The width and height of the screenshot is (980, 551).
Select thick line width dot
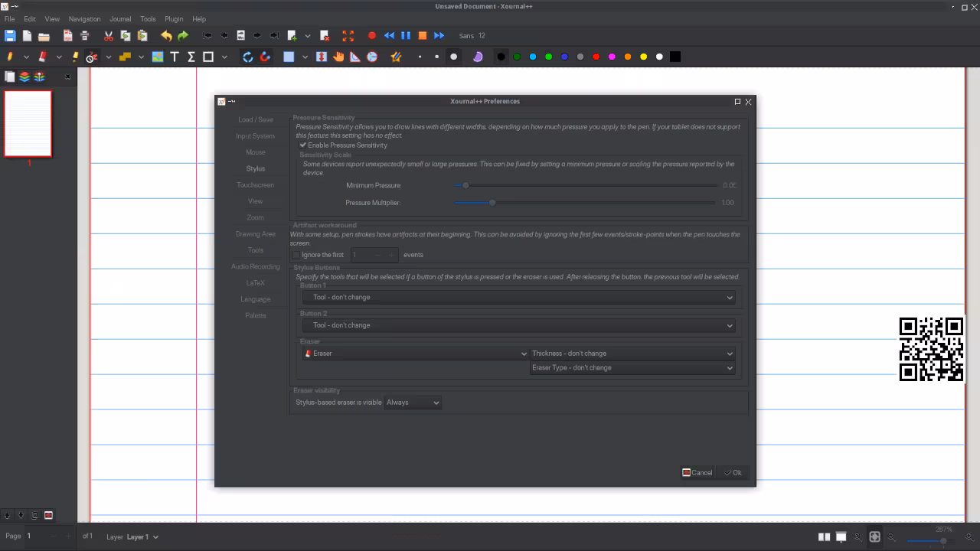(454, 57)
